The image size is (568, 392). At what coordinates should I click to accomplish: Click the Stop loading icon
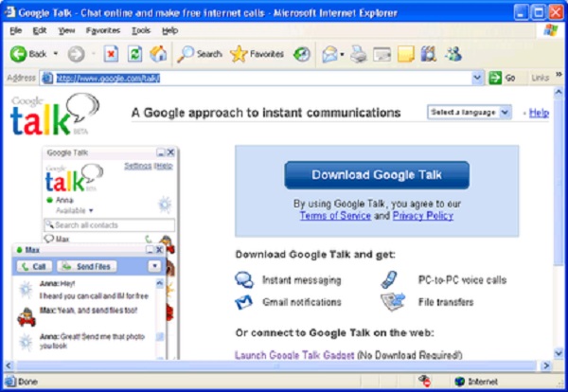tap(111, 54)
